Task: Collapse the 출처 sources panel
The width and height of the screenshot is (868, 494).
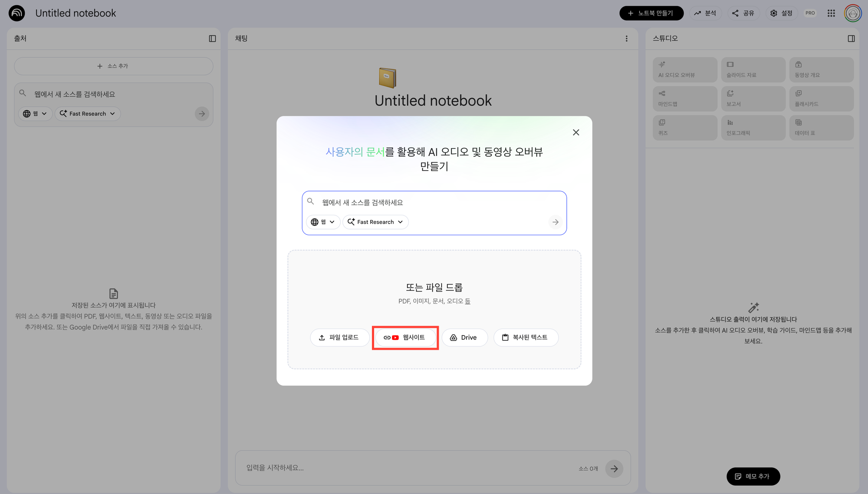Action: click(212, 39)
